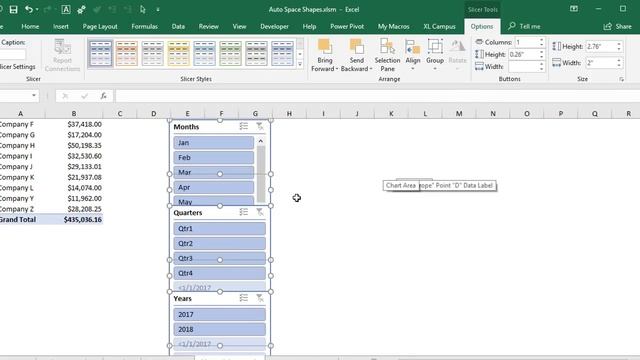Click the insert function fx icon
640x360 pixels.
[104, 96]
